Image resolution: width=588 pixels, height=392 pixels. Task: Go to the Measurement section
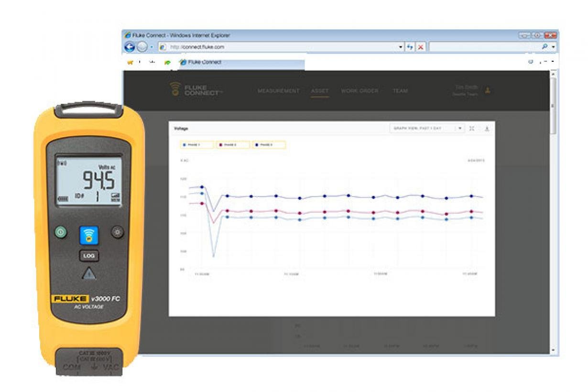click(x=278, y=91)
